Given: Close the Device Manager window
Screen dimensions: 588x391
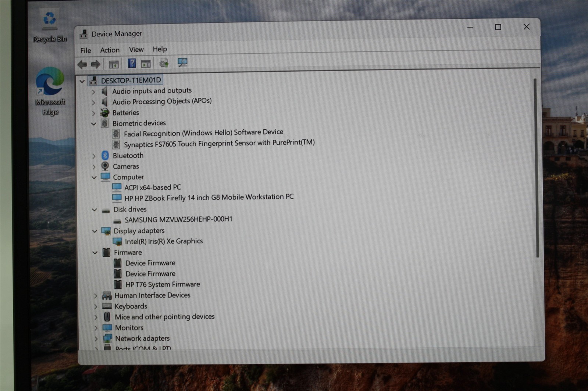Looking at the screenshot, I should (526, 27).
